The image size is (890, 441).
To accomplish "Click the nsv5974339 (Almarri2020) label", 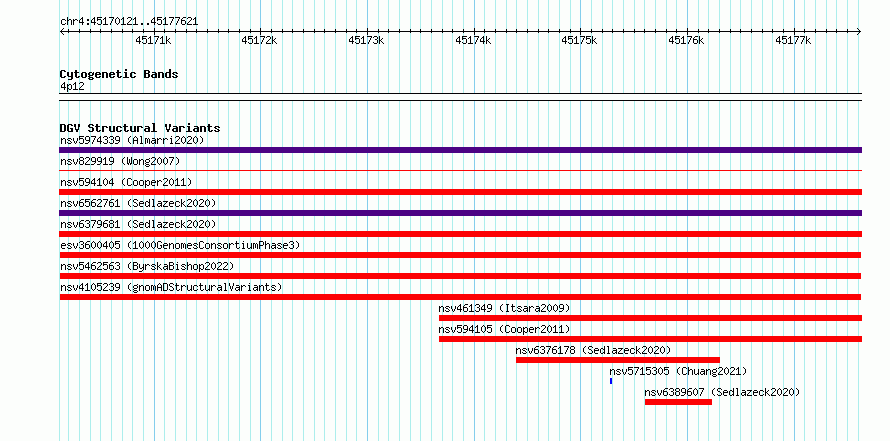I will click(132, 140).
